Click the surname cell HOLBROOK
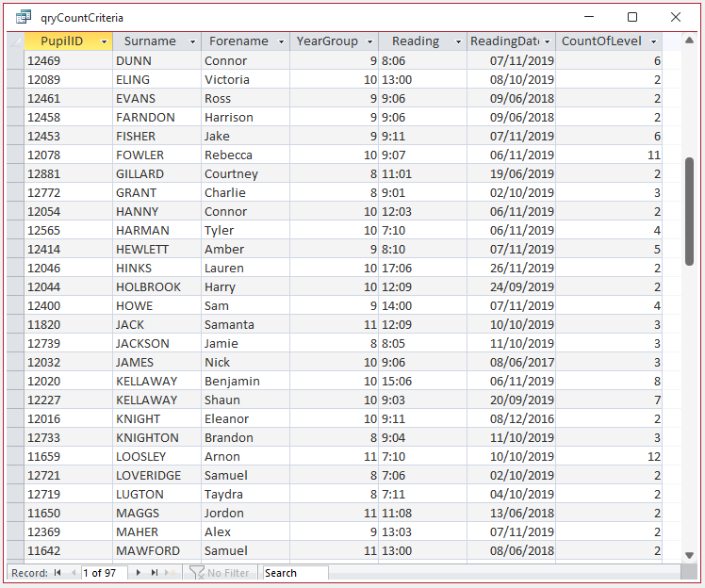The height and width of the screenshot is (588, 705). click(156, 286)
